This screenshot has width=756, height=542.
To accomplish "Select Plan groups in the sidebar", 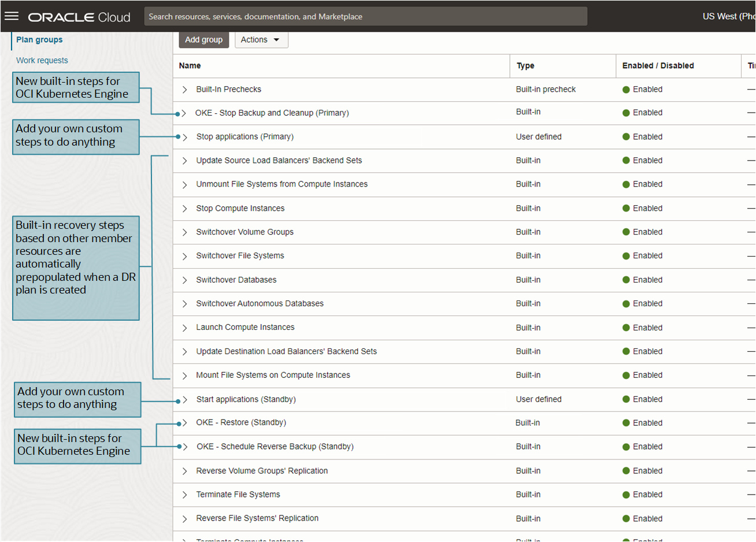I will (39, 39).
